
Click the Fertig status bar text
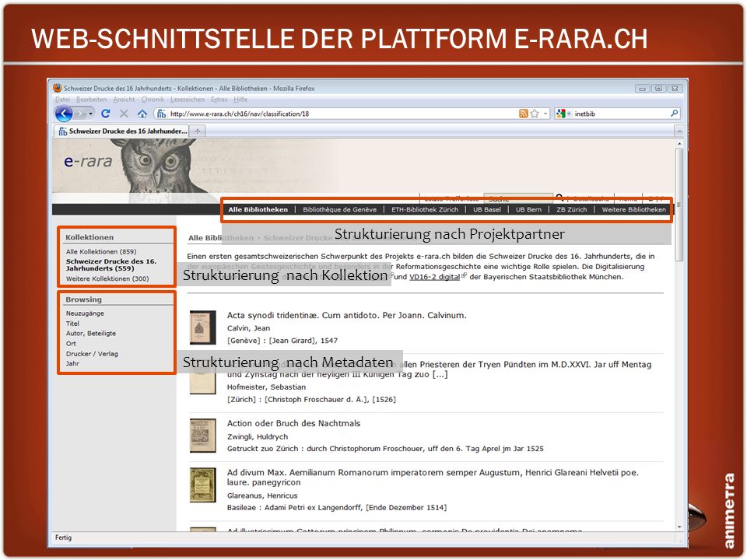(x=63, y=537)
